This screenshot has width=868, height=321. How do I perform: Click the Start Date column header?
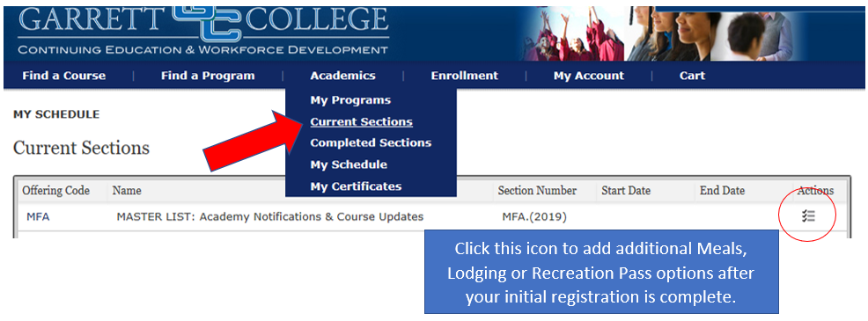(626, 190)
